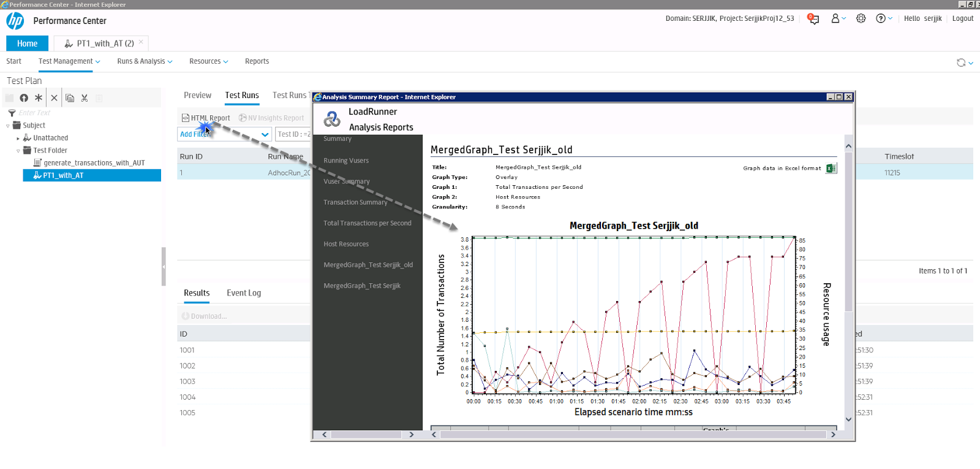Click the Download button in Results
The width and height of the screenshot is (980, 469).
[x=204, y=316]
